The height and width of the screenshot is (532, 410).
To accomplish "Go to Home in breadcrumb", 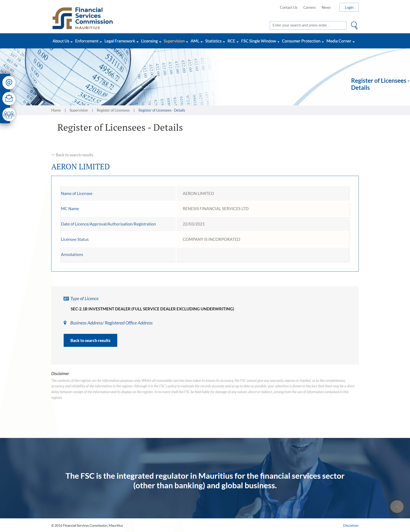I will [56, 110].
